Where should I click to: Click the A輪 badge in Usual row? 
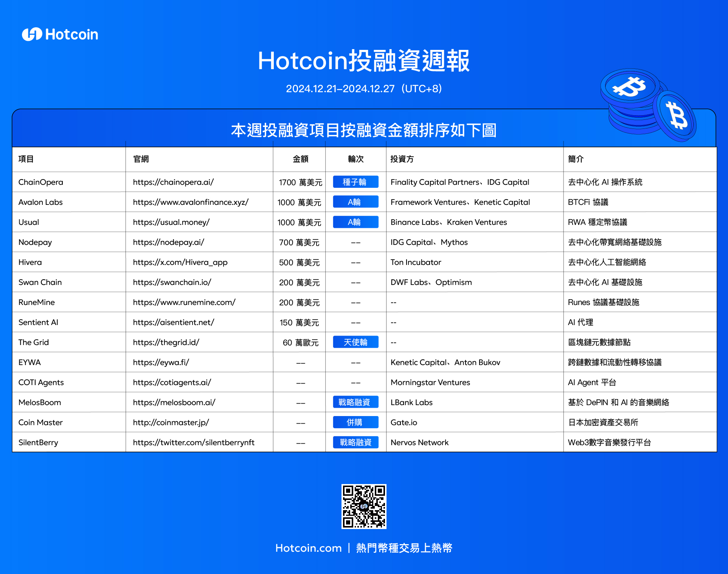click(x=355, y=222)
